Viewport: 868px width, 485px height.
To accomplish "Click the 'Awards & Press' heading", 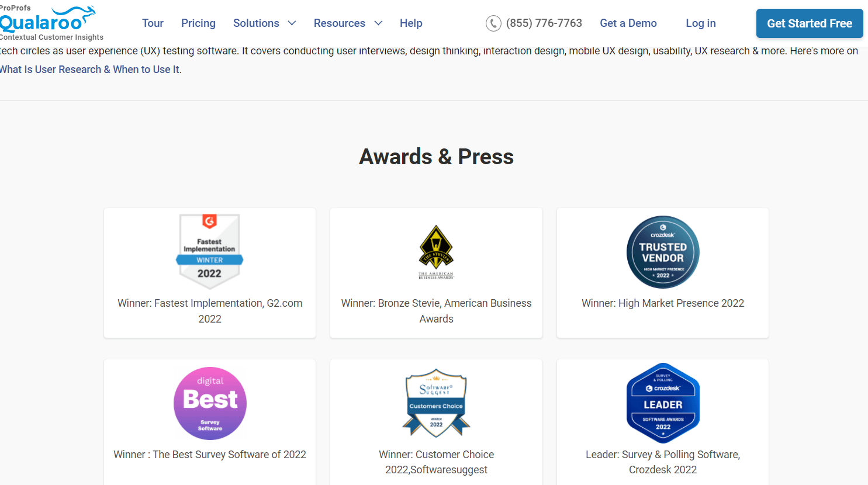I will tap(436, 157).
